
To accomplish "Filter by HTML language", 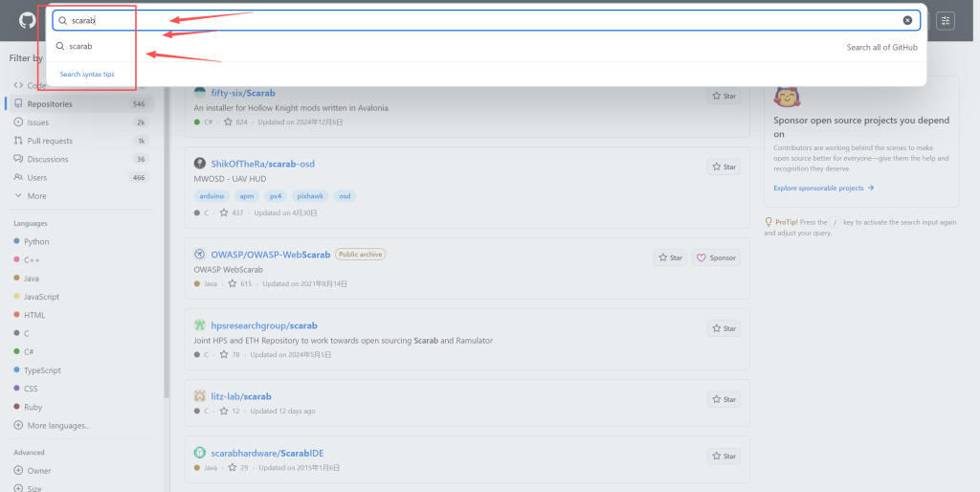I will pyautogui.click(x=30, y=315).
